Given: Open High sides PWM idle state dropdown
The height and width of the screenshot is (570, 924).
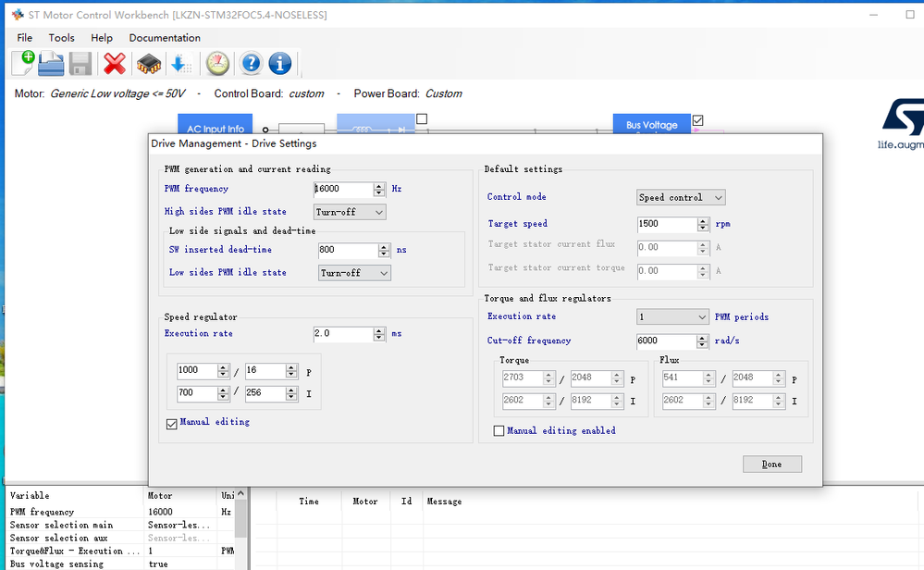Looking at the screenshot, I should point(350,212).
